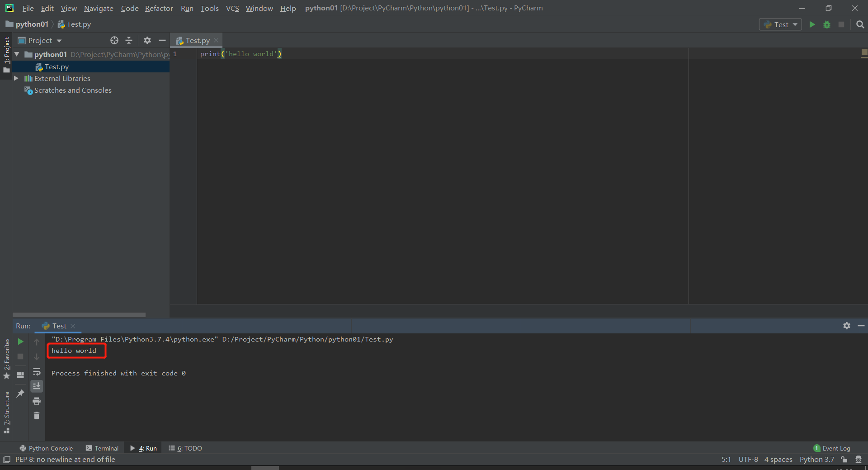Restore layout in Run panel

point(20,375)
